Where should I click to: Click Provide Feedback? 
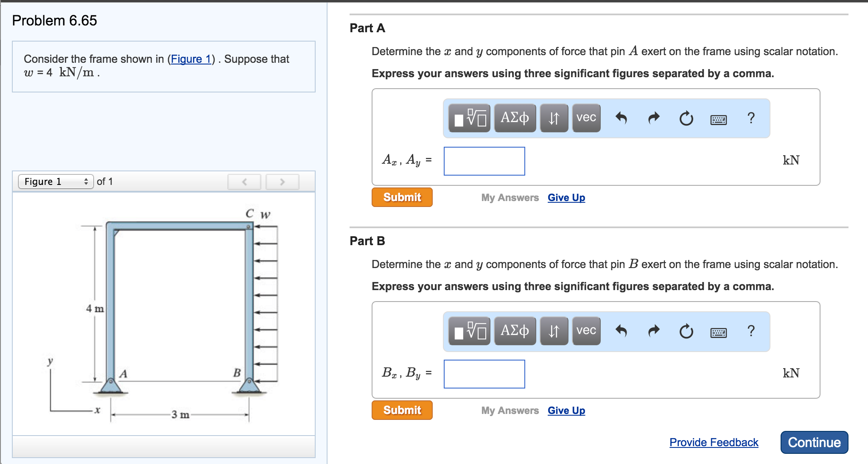[713, 442]
